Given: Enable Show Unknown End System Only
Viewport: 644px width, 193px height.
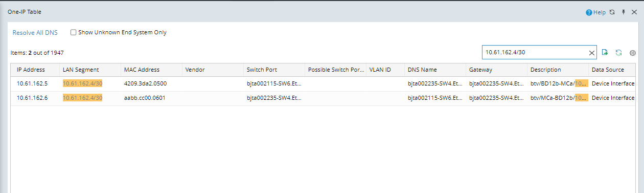Looking at the screenshot, I should pos(74,32).
